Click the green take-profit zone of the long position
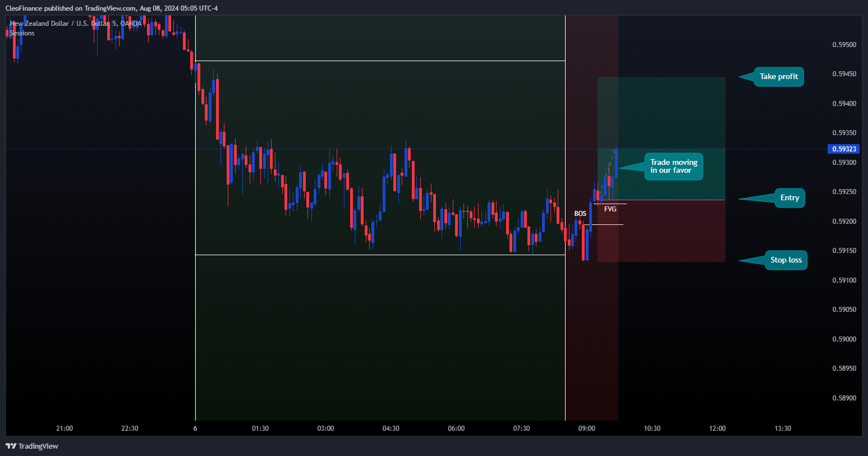The height and width of the screenshot is (456, 868). [662, 139]
